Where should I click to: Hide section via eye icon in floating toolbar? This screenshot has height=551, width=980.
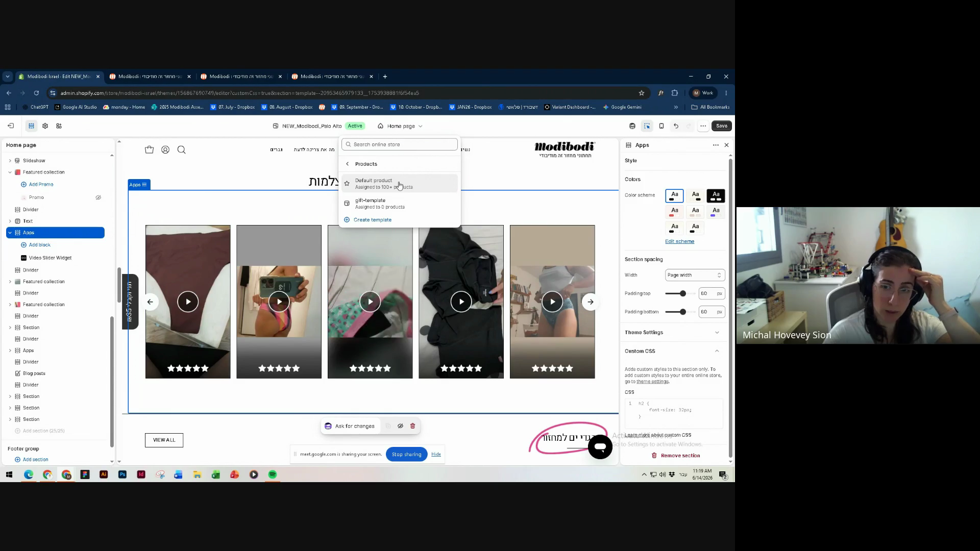[400, 426]
